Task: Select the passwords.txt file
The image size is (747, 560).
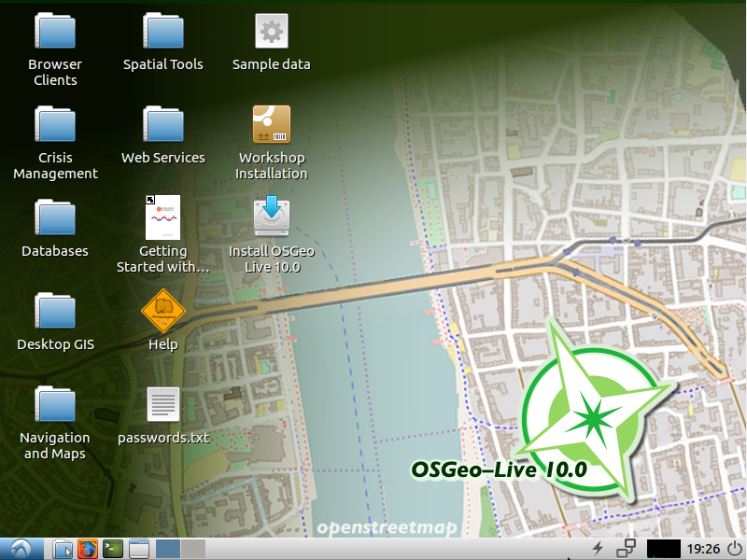Action: point(163,405)
